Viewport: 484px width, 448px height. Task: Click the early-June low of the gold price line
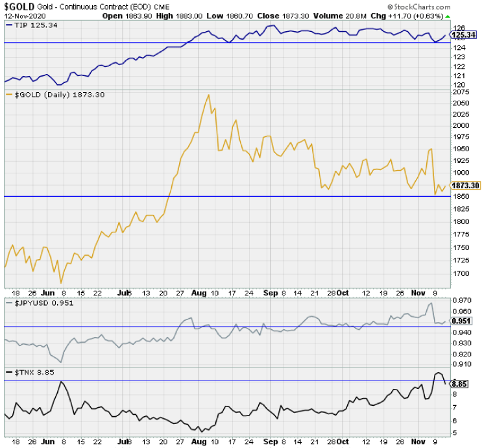point(61,282)
